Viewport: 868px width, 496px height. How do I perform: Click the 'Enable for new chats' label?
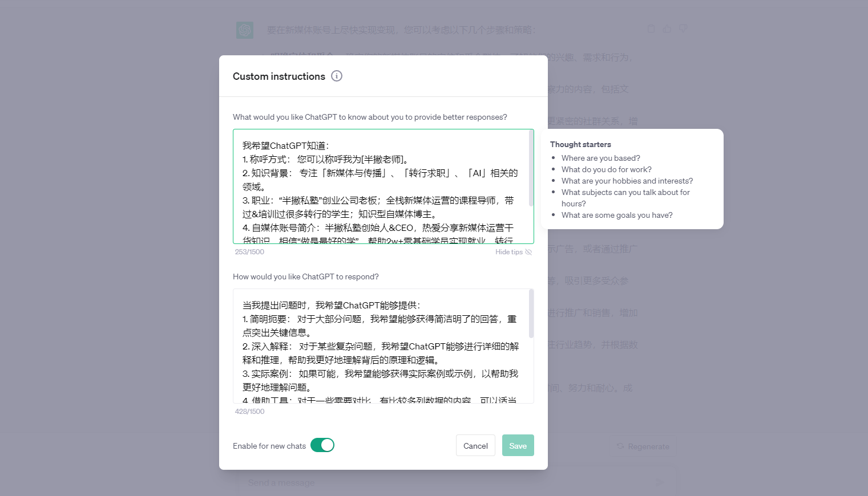pyautogui.click(x=269, y=446)
